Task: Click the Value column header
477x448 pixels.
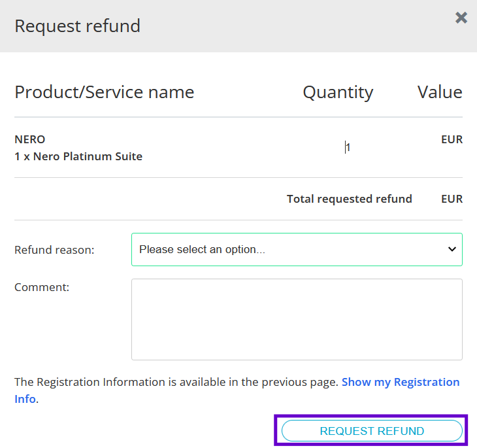Action: tap(440, 92)
